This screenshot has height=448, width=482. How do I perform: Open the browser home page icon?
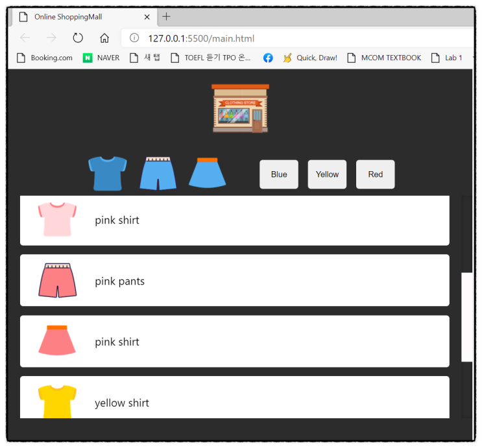tap(104, 38)
